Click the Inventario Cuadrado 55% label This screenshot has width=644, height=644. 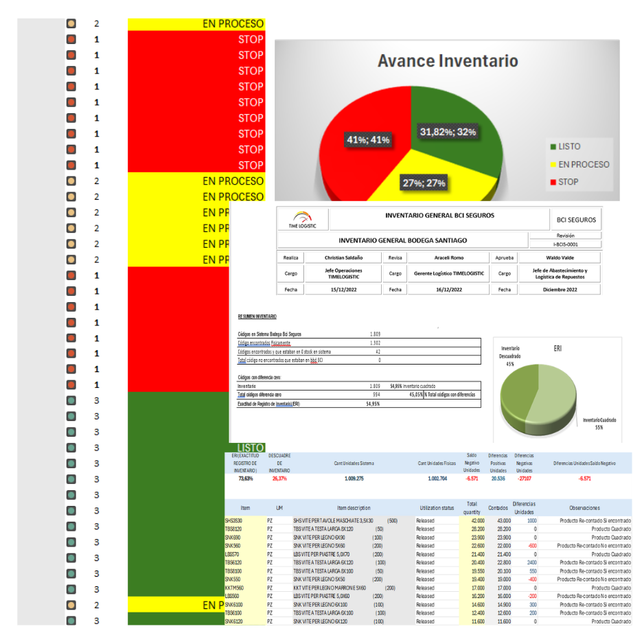[595, 422]
